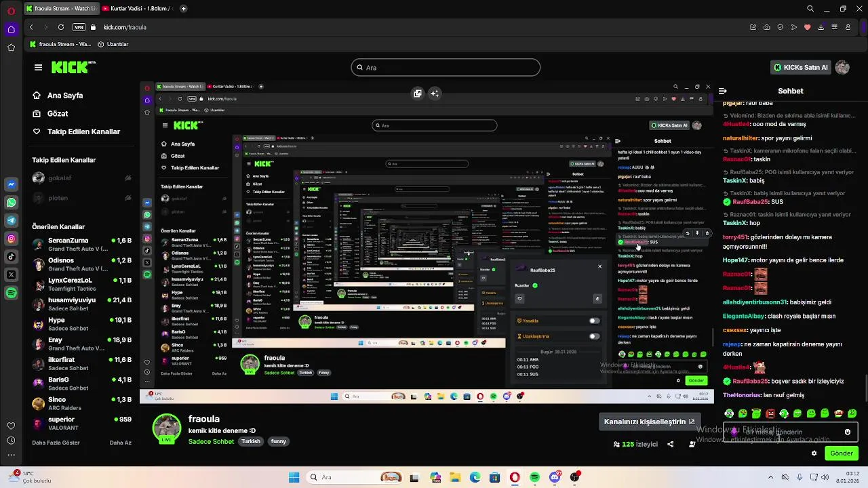The image size is (868, 488).
Task: Open X (Twitter) in the Opera sidebar
Action: (x=12, y=274)
